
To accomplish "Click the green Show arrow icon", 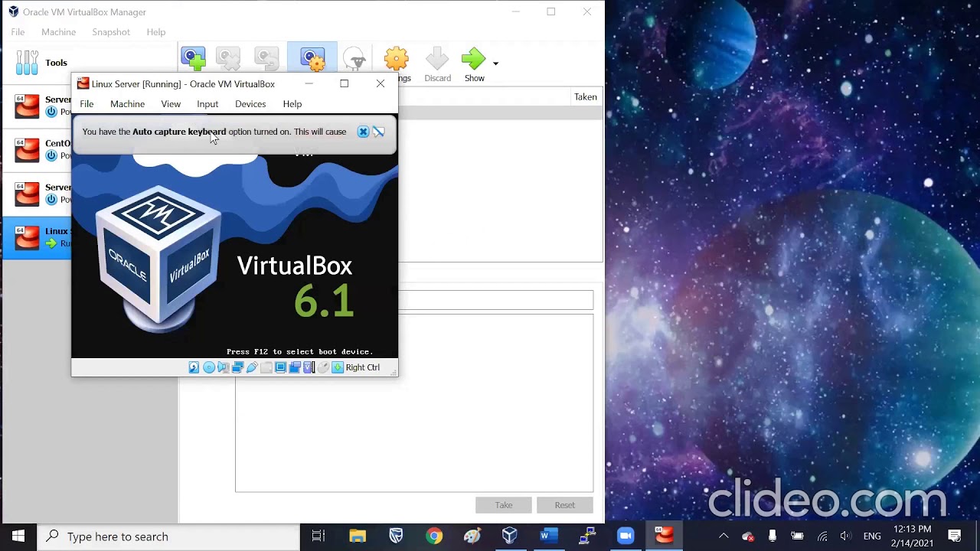I will coord(473,59).
